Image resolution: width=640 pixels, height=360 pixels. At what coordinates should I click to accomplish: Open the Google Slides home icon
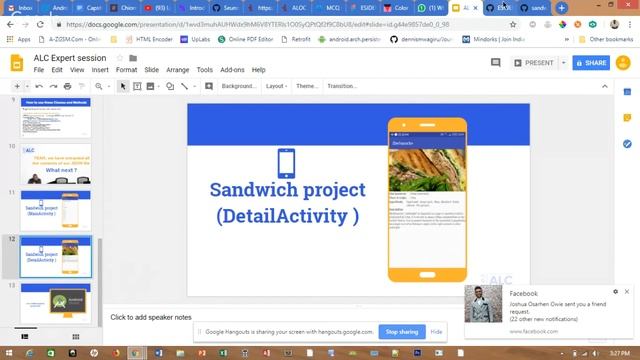click(17, 63)
